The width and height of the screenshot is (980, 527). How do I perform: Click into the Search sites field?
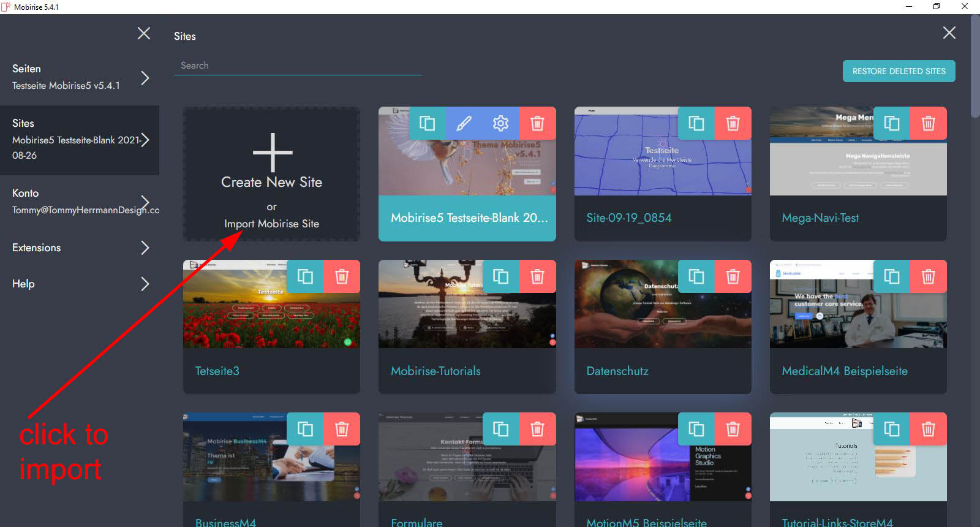click(298, 66)
